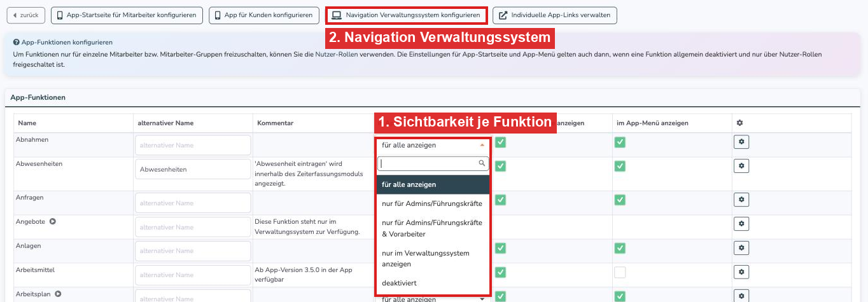Click alternative name field for Angebote
This screenshot has height=302, width=868.
tap(193, 227)
